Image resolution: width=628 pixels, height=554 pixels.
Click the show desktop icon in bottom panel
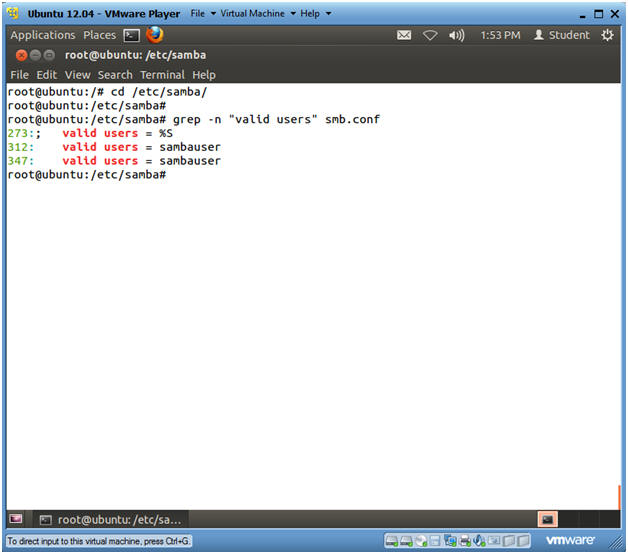16,519
